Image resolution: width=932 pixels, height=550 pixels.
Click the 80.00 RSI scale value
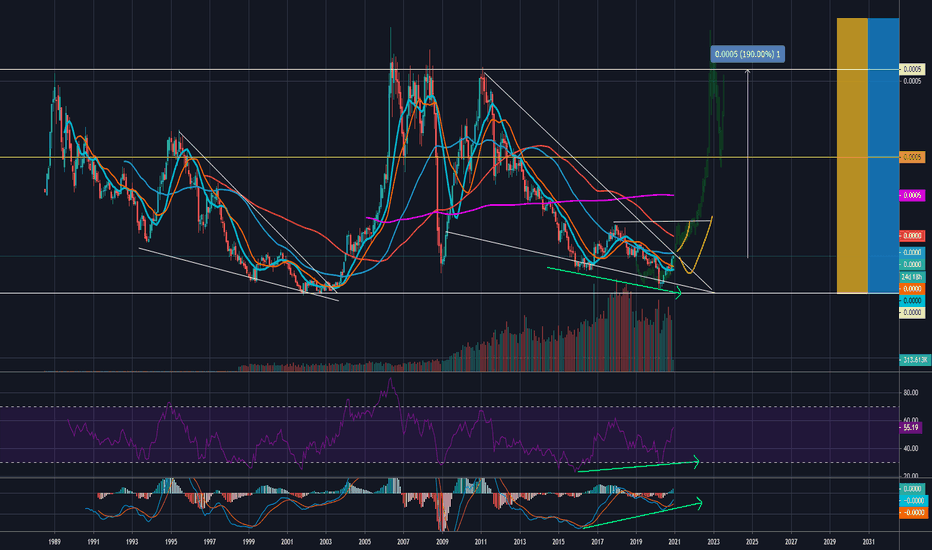click(910, 392)
